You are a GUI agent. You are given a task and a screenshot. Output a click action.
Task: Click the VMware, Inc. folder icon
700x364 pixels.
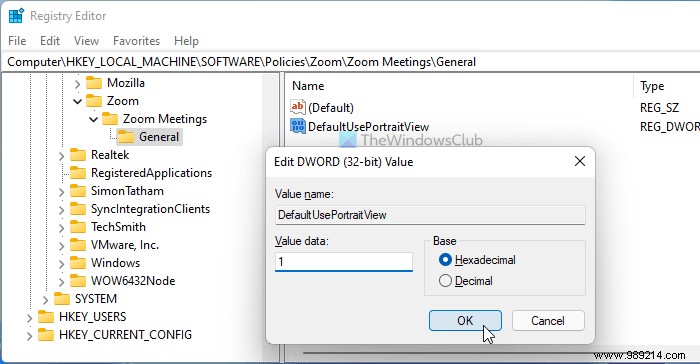[x=78, y=245]
